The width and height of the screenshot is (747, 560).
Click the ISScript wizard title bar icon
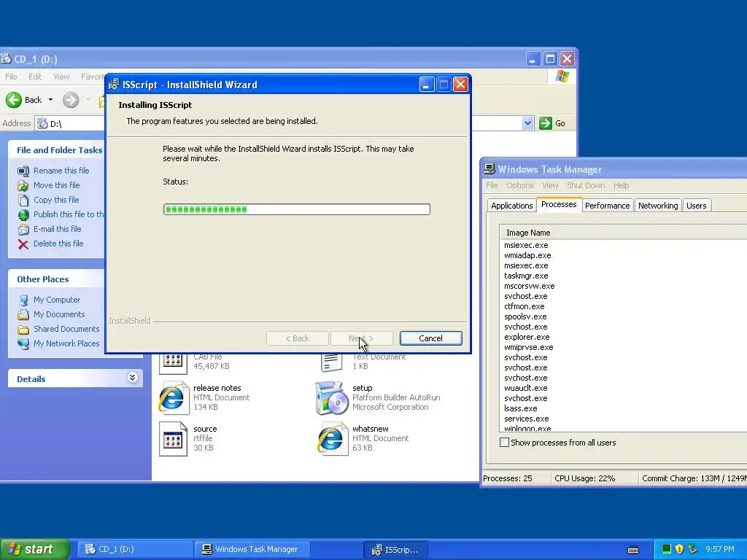[113, 85]
